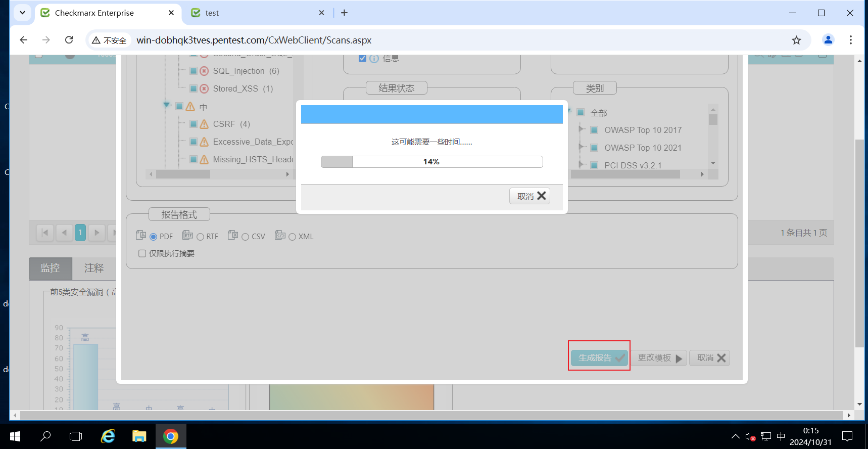The width and height of the screenshot is (868, 449).
Task: Click warning icon beside Missing_HSTS_Header
Action: (204, 159)
